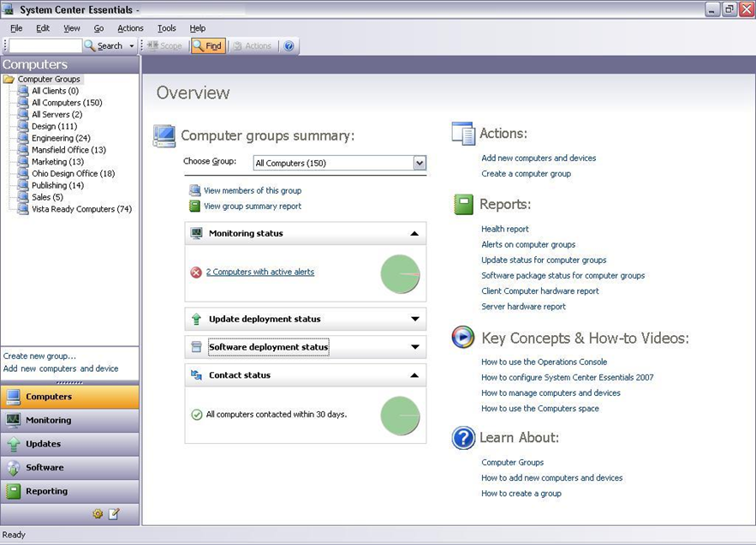Screen dimensions: 756x545
Task: Switch to the Reporting workspace
Action: pyautogui.click(x=70, y=491)
